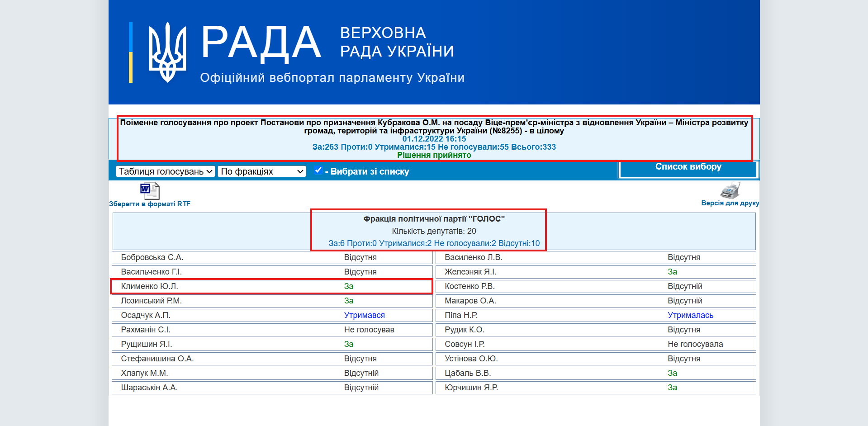Click 'Фракція політичної партії "ГОЛОС"' heading
Viewport: 868px width, 426px height.
point(434,219)
